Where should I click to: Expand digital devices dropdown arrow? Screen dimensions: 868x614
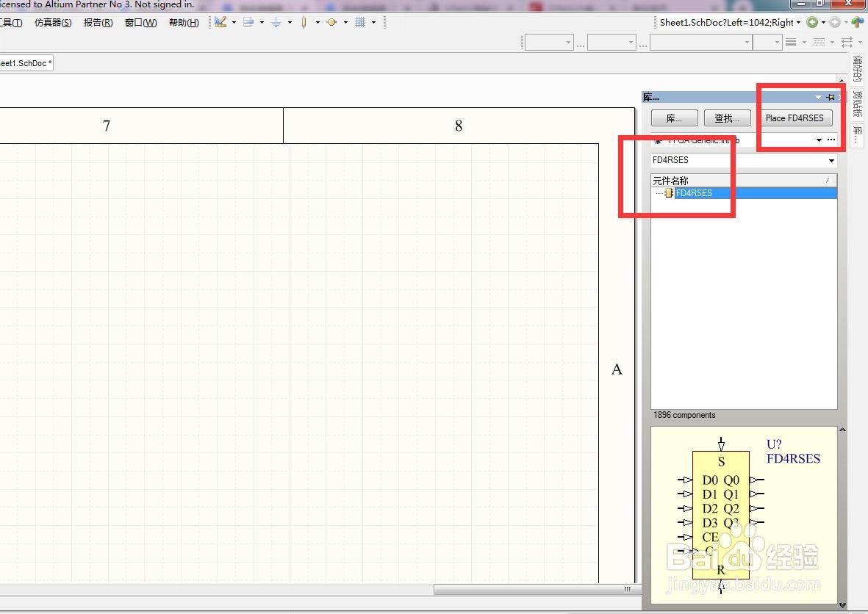click(x=318, y=23)
